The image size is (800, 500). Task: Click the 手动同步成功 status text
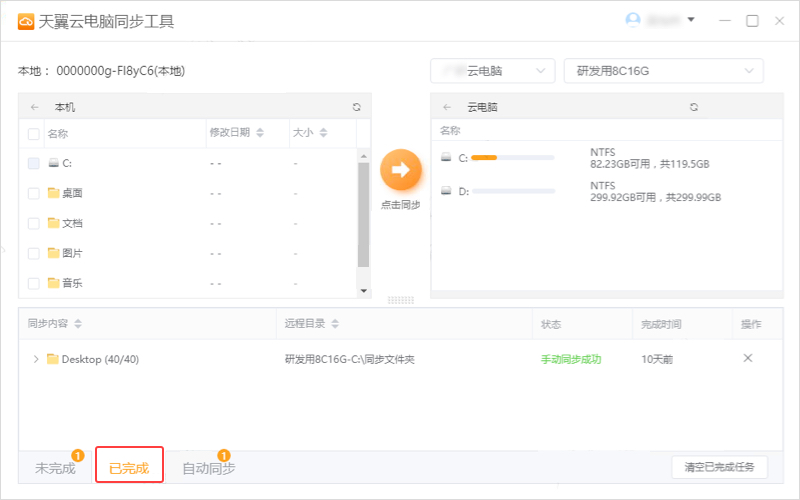point(571,359)
